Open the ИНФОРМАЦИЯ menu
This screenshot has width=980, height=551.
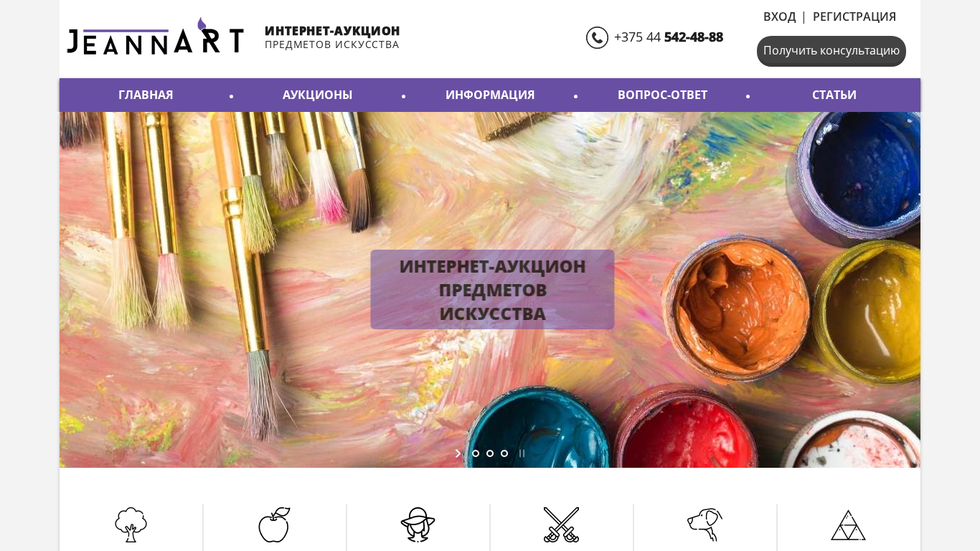pyautogui.click(x=490, y=95)
